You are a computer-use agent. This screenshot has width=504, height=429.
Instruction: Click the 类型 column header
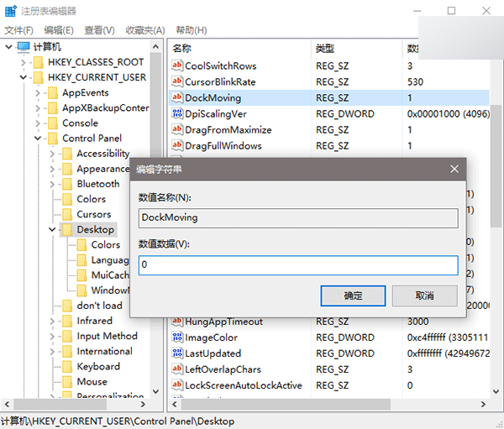[325, 48]
